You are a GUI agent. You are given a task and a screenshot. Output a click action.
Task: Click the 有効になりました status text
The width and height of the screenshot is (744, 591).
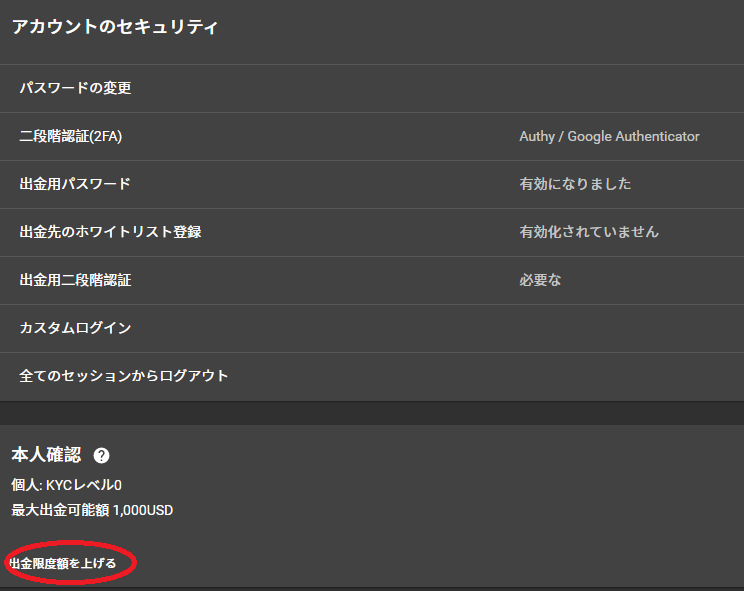point(575,184)
